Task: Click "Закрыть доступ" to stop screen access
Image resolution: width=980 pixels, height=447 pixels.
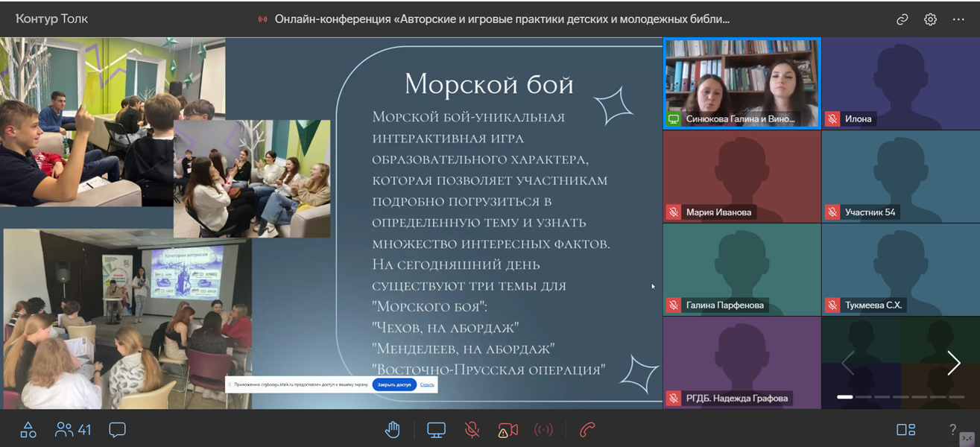Action: 394,384
